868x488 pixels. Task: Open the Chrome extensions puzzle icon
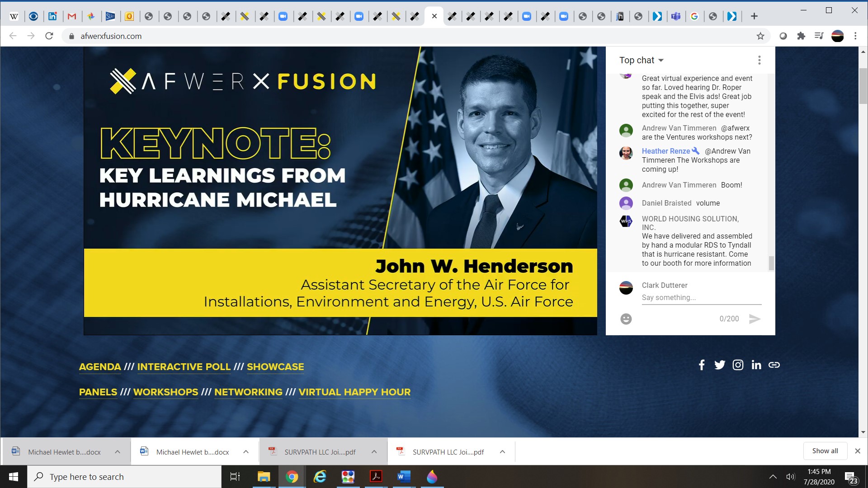point(801,36)
